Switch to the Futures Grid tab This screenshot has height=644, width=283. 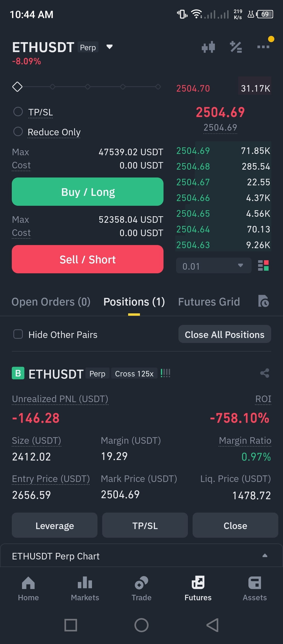coord(209,302)
